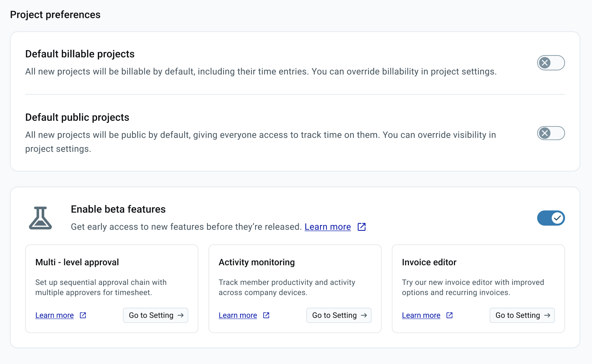Click 'Get early access to new features' text
Image resolution: width=592 pixels, height=364 pixels.
pos(186,227)
